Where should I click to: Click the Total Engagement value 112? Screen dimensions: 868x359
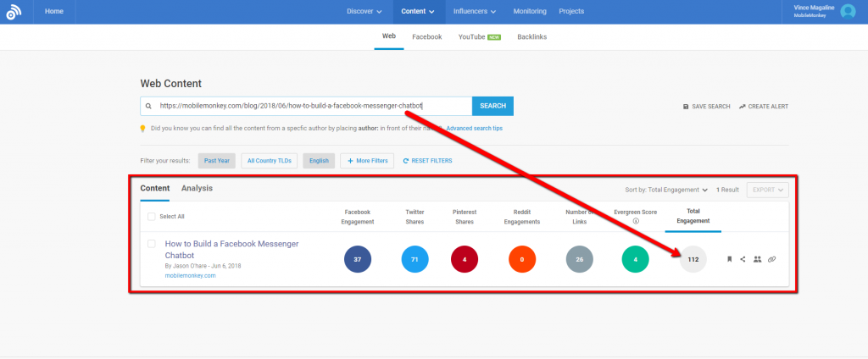point(693,259)
